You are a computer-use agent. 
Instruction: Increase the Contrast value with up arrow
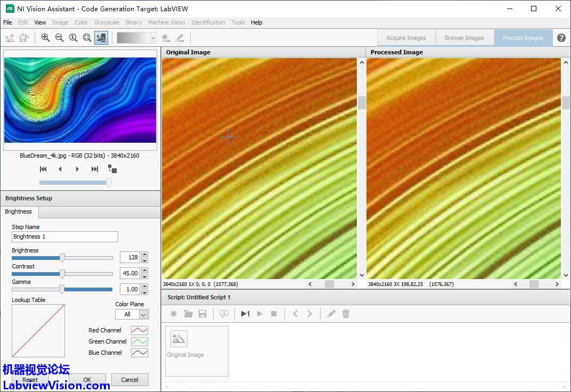(144, 271)
